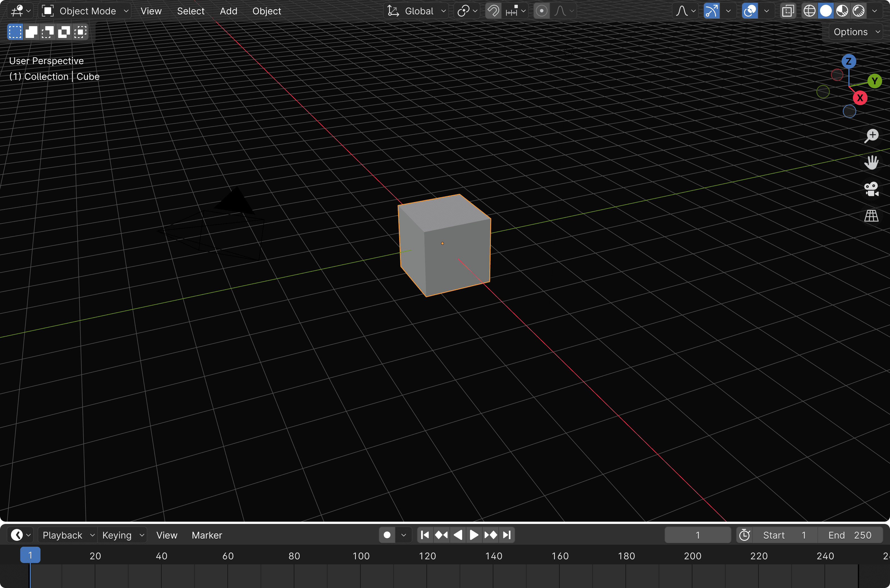Play the animation in reverse
The height and width of the screenshot is (588, 890).
[x=458, y=535]
